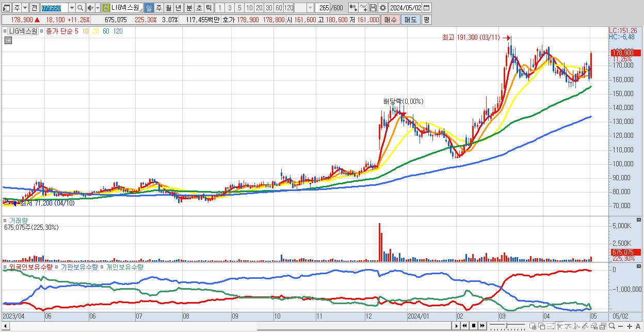Image resolution: width=644 pixels, height=332 pixels.
Task: Expand the stock code history dropdown
Action: [x=72, y=8]
